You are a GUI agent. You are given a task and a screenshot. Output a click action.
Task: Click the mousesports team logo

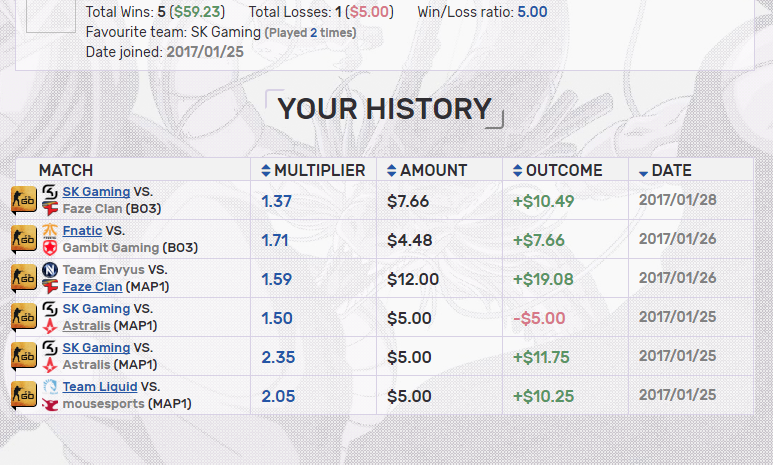point(50,404)
